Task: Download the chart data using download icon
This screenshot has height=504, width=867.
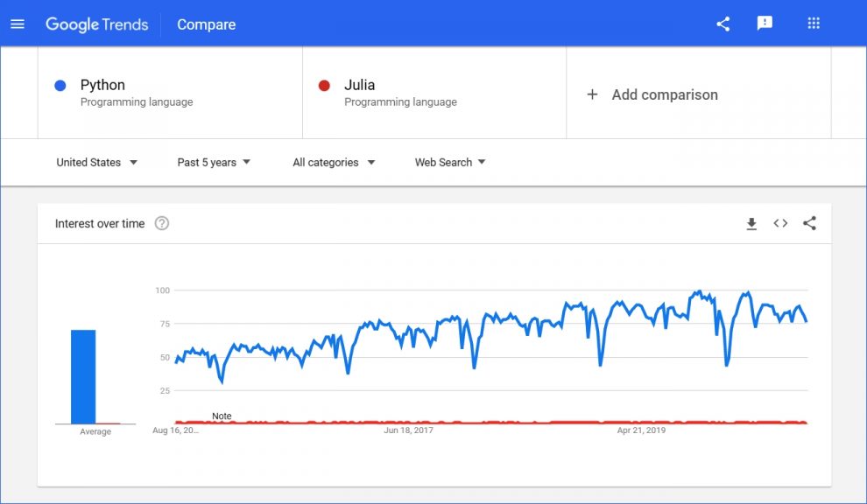Action: click(751, 224)
